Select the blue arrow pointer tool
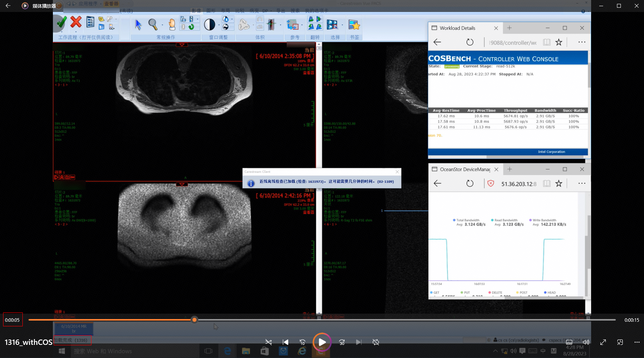 point(138,24)
